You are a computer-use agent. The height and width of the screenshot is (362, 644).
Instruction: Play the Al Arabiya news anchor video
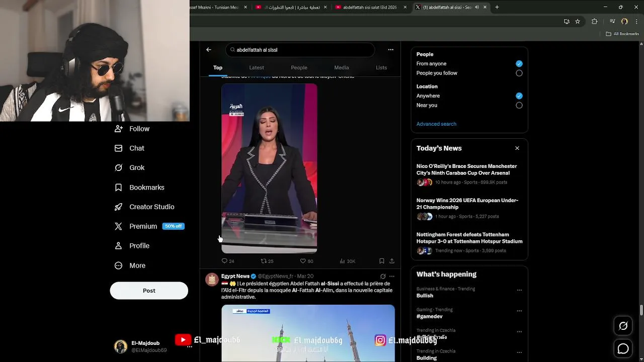coord(269,168)
